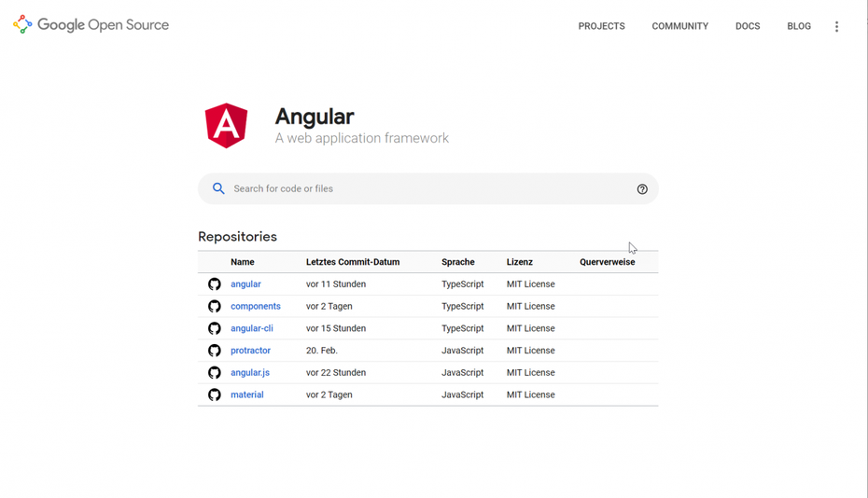Click 'TypeScript' in the components row
Image resolution: width=868 pixels, height=498 pixels.
(463, 306)
